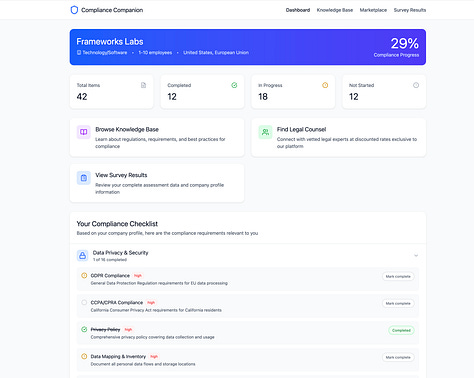Click the lock icon beside Data Privacy & Security
The image size is (474, 378).
tap(83, 256)
